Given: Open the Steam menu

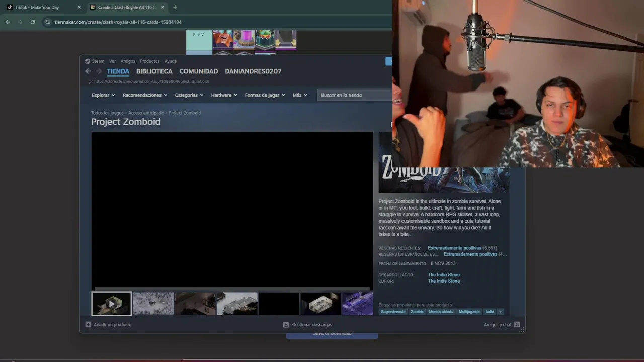Looking at the screenshot, I should [x=95, y=61].
